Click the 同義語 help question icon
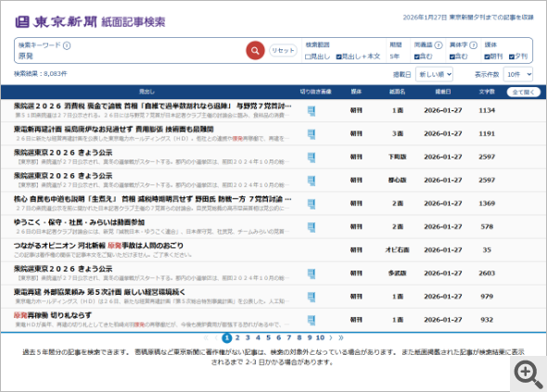This screenshot has width=547, height=392. pyautogui.click(x=439, y=45)
